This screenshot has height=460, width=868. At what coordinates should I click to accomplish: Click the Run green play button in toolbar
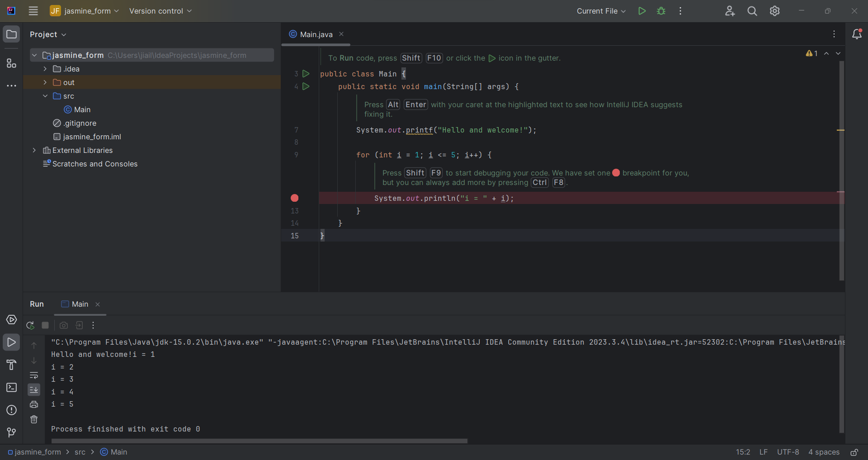pos(642,11)
